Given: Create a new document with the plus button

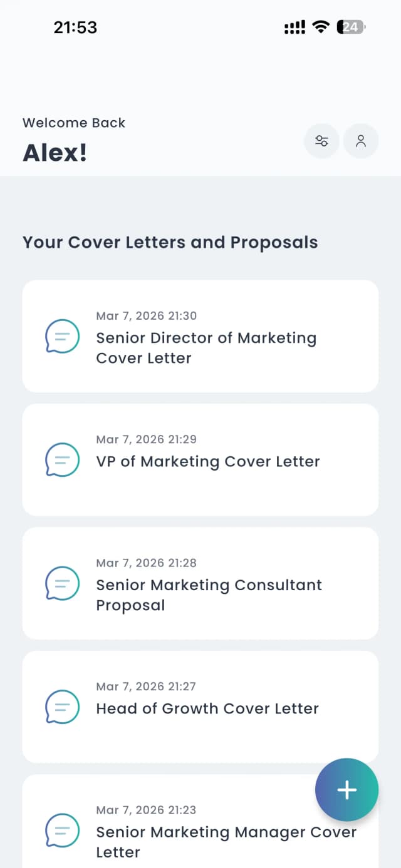Looking at the screenshot, I should pos(346,790).
